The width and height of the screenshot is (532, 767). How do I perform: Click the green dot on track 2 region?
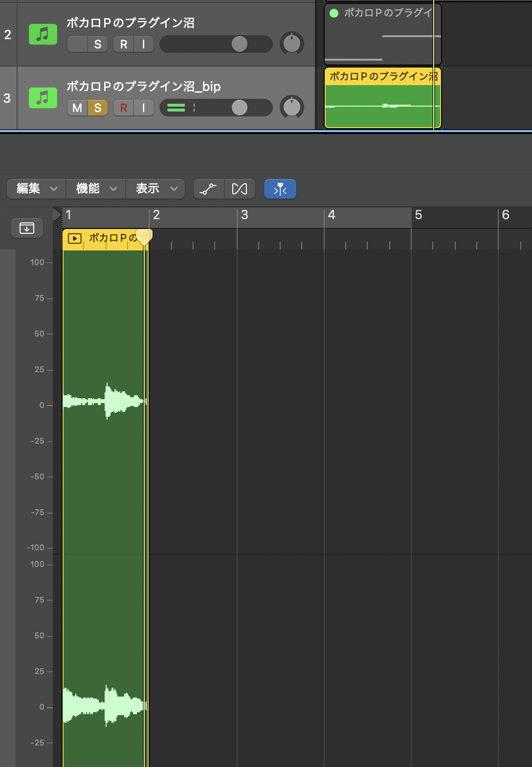tap(334, 13)
